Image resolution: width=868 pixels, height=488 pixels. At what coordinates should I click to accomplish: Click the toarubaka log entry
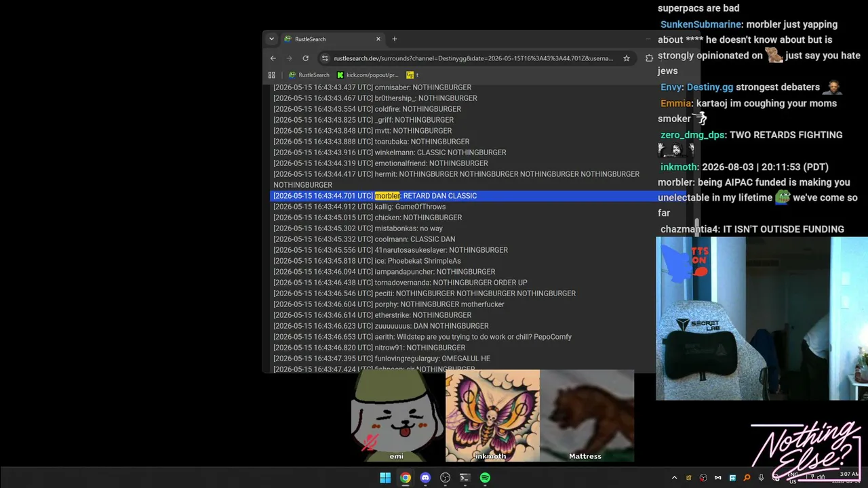[x=371, y=142]
